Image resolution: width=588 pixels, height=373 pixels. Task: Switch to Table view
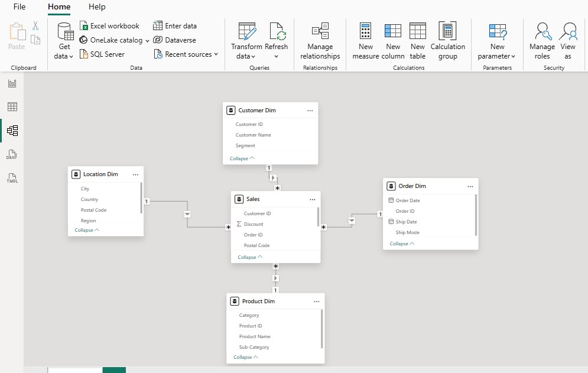click(x=12, y=106)
